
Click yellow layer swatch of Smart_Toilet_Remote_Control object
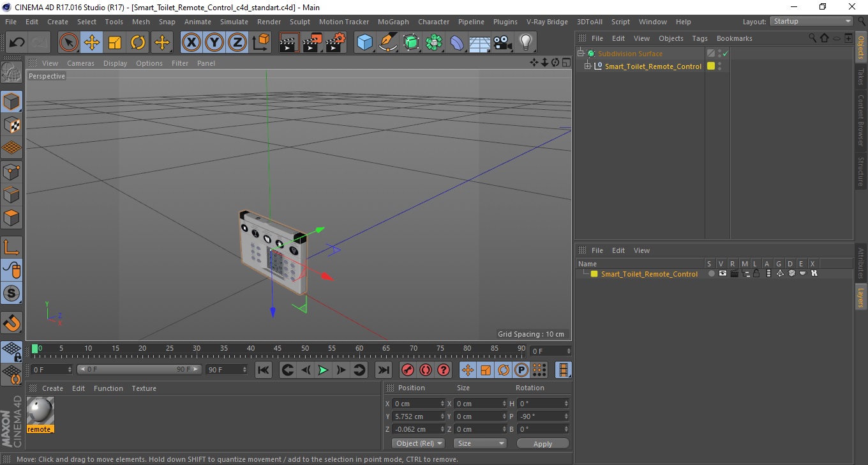pos(711,66)
